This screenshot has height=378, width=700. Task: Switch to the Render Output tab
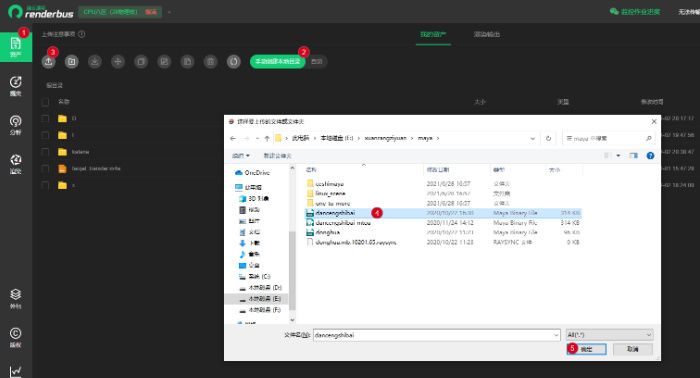pos(487,34)
